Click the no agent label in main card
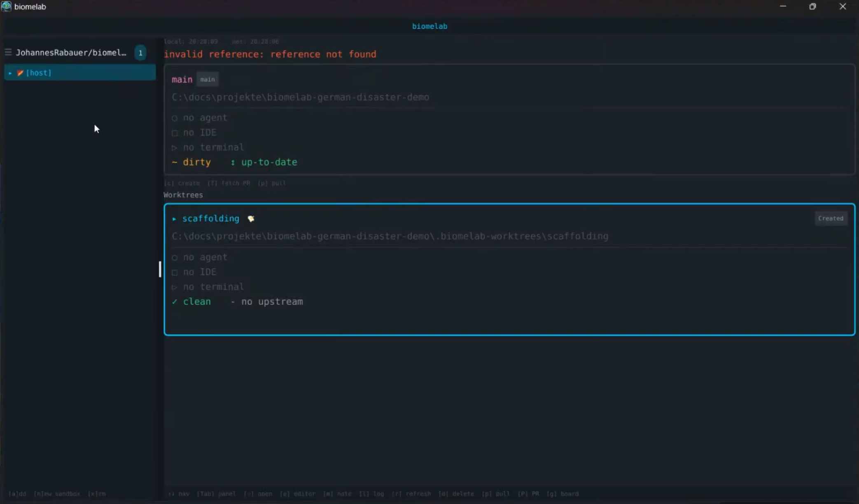The image size is (859, 504). [x=205, y=118]
